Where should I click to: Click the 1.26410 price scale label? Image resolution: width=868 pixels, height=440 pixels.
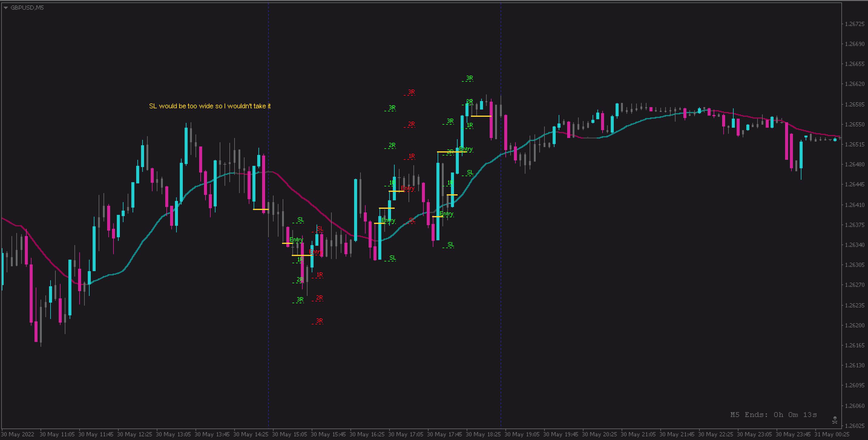pos(854,205)
